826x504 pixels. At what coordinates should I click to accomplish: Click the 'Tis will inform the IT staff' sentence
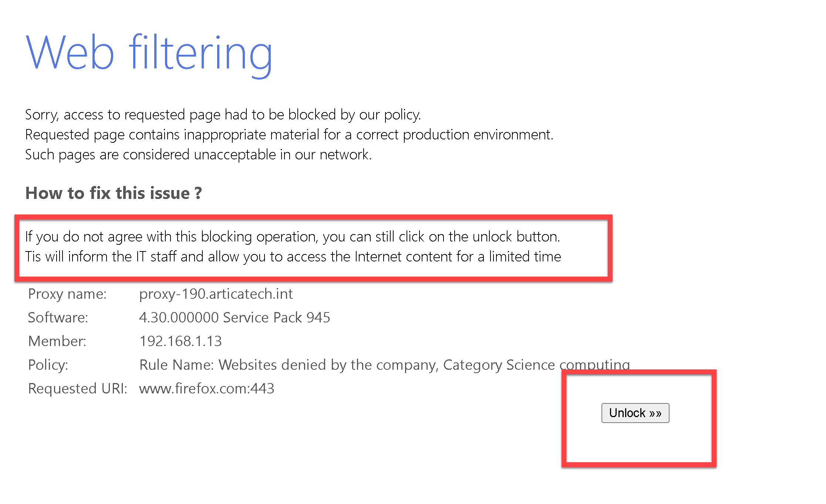[293, 257]
